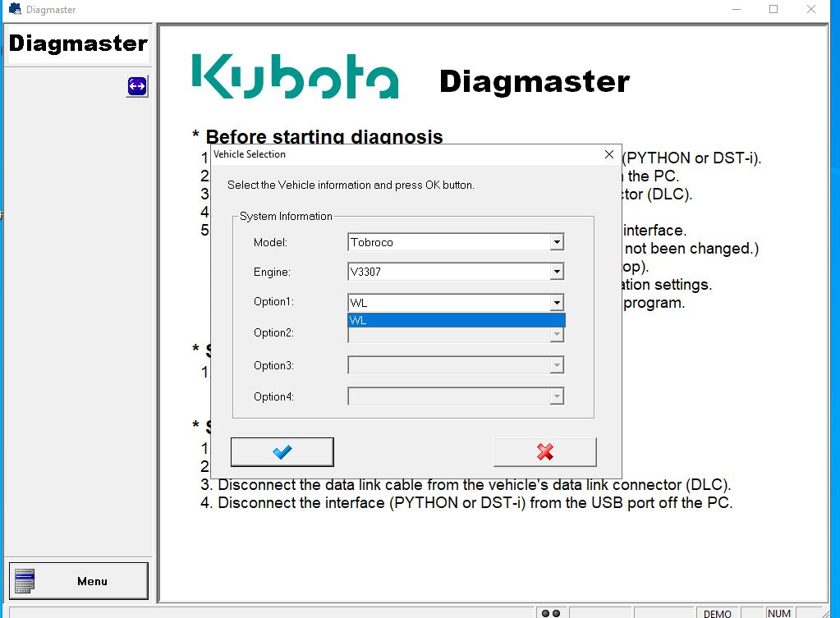This screenshot has height=618, width=840.
Task: Click the 'System Information' group label
Action: point(286,217)
